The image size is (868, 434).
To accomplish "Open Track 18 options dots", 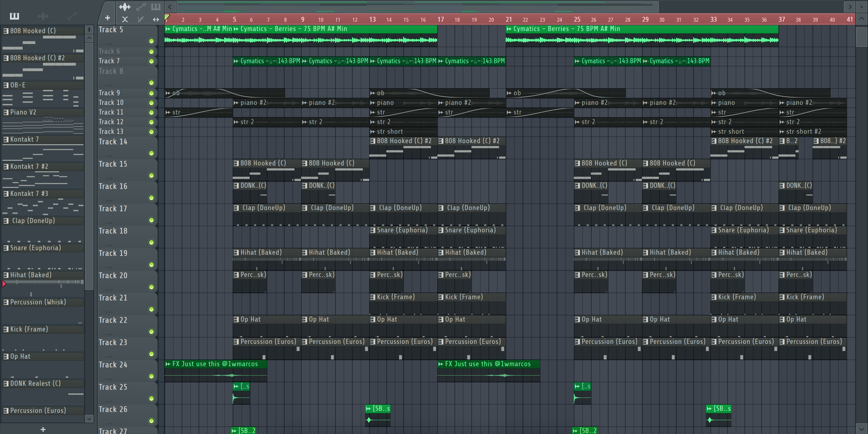I will tap(109, 245).
